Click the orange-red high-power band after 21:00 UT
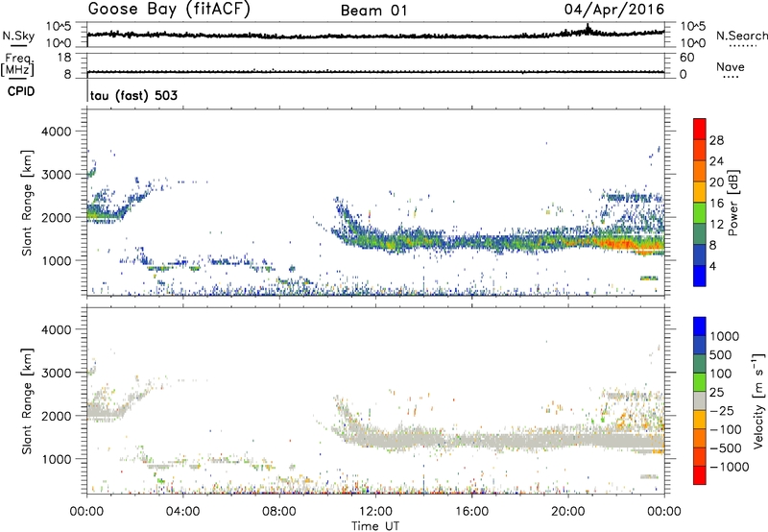Viewport: 768px width, 532px height. [x=627, y=244]
